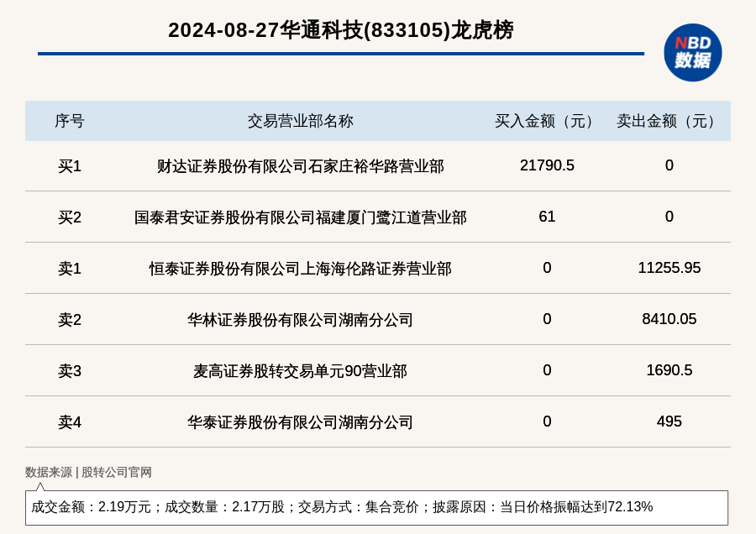Click the buy amount 0 in 卖2 row
756x534 pixels.
coord(547,319)
